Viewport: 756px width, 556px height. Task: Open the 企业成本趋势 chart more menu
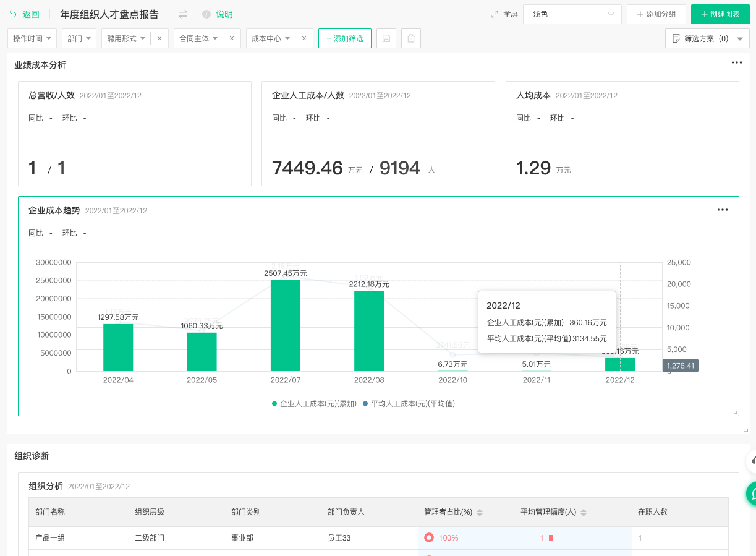click(723, 210)
